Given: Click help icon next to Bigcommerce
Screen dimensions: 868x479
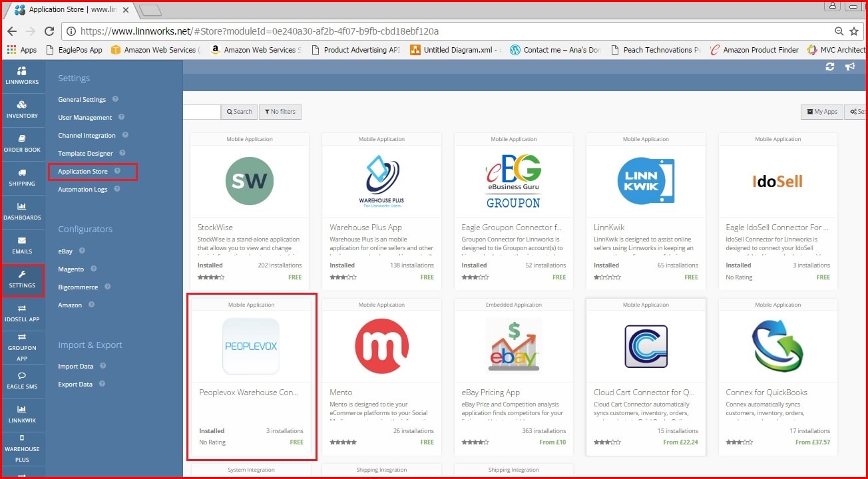Looking at the screenshot, I should [x=107, y=287].
